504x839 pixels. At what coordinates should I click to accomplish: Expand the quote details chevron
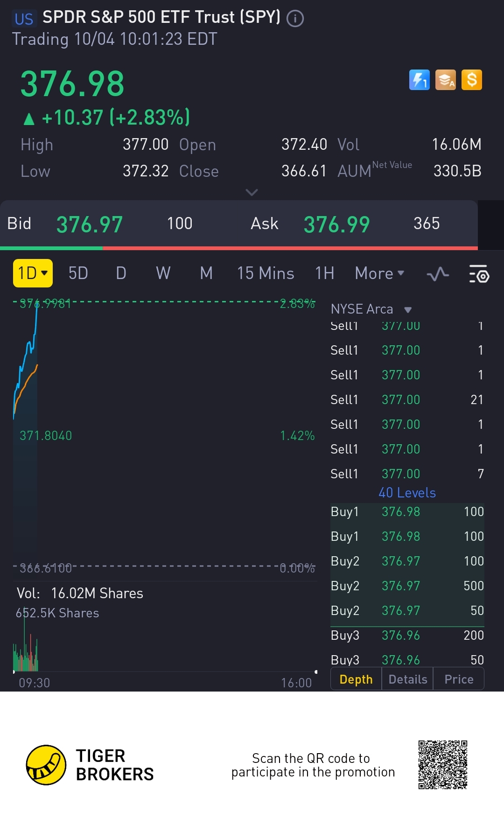pos(252,192)
